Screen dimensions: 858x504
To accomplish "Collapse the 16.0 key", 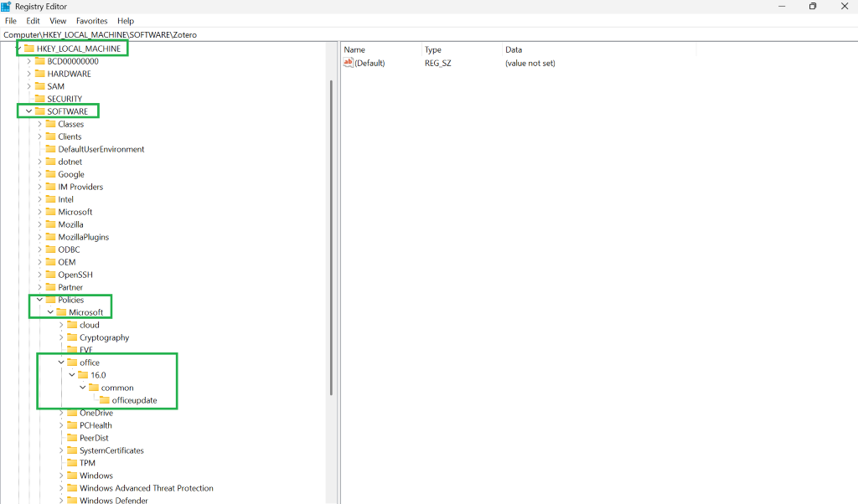I will (x=72, y=375).
